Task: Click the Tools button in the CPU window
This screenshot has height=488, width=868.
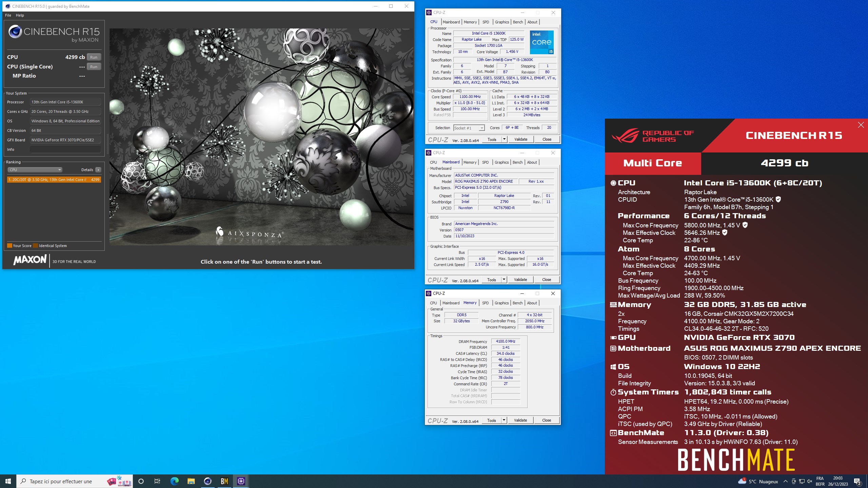Action: 492,139
